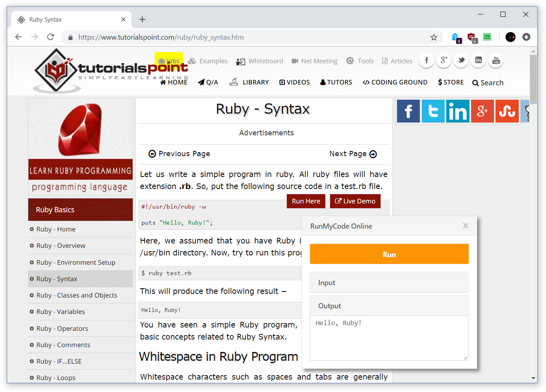This screenshot has height=392, width=546.
Task: Open the Live Demo button
Action: [x=355, y=201]
